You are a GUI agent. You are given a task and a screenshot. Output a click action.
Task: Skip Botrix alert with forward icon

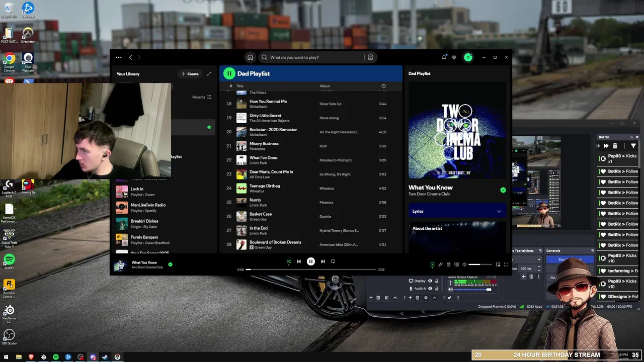coord(606,146)
